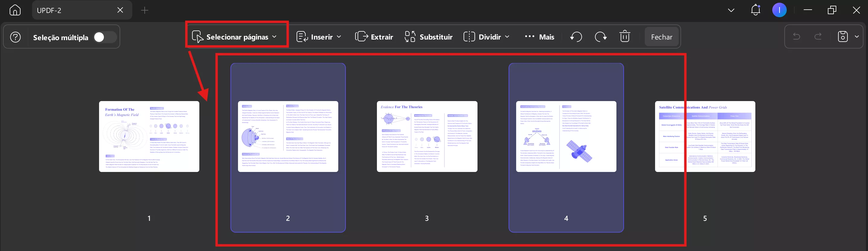
Task: Close the UPDF-2 tab
Action: [120, 10]
